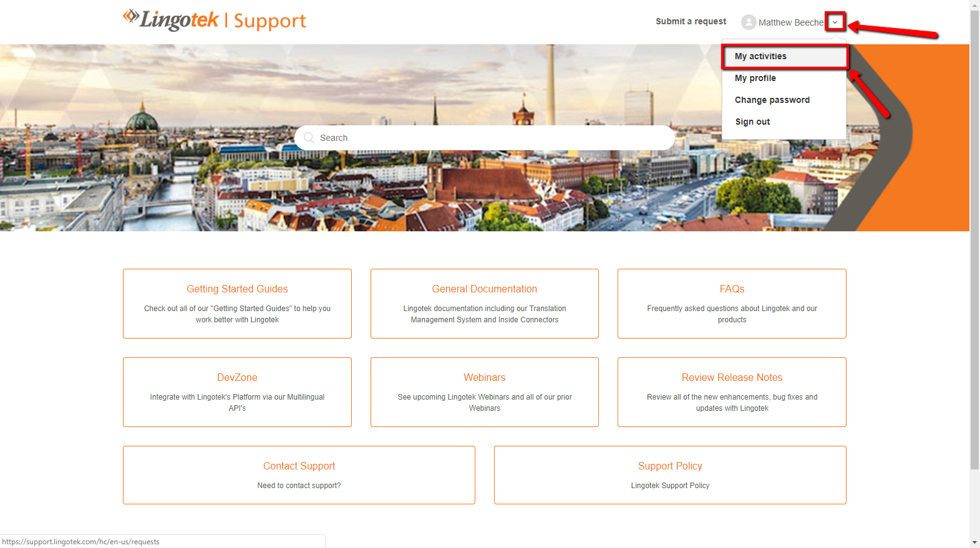Click 'Need to contact support?' text
980x548 pixels.
[x=299, y=486]
